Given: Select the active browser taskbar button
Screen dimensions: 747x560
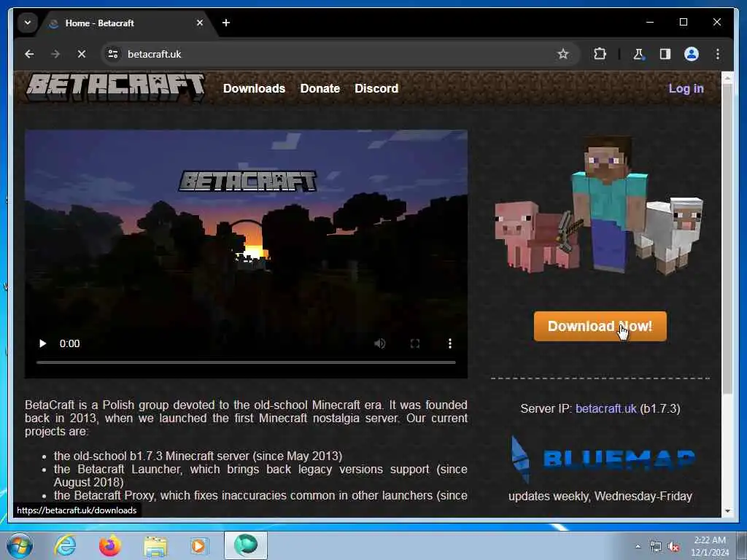Looking at the screenshot, I should click(x=246, y=545).
